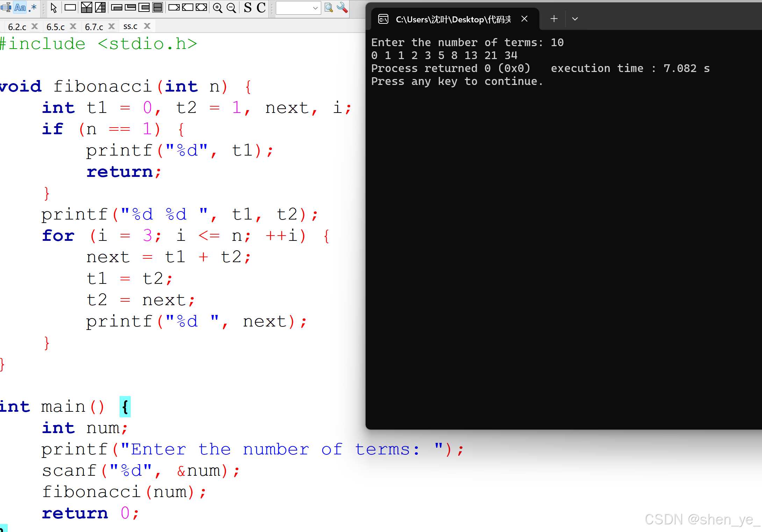The height and width of the screenshot is (532, 762).
Task: Close the 6.7.c tab
Action: tap(112, 26)
